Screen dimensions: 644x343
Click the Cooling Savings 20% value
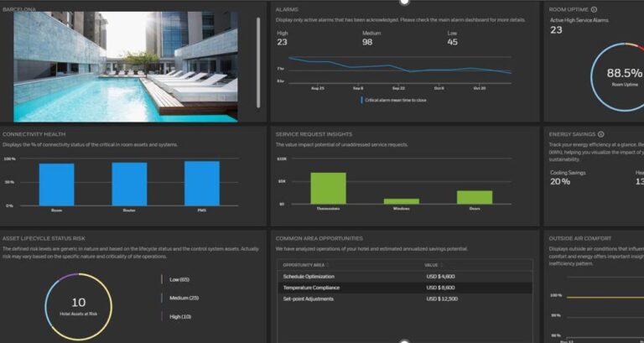coord(560,182)
